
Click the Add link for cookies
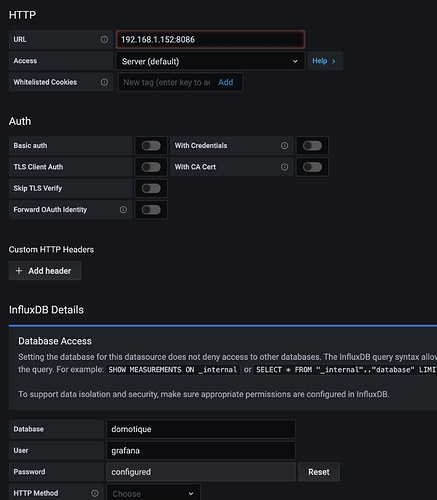tap(226, 82)
